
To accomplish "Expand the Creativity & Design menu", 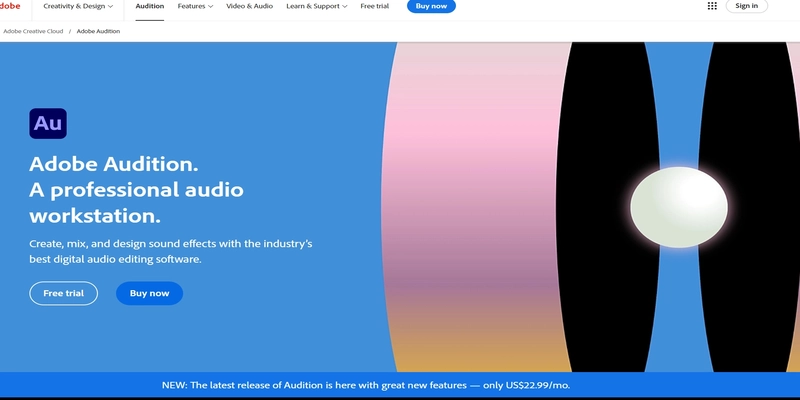I will 78,6.
